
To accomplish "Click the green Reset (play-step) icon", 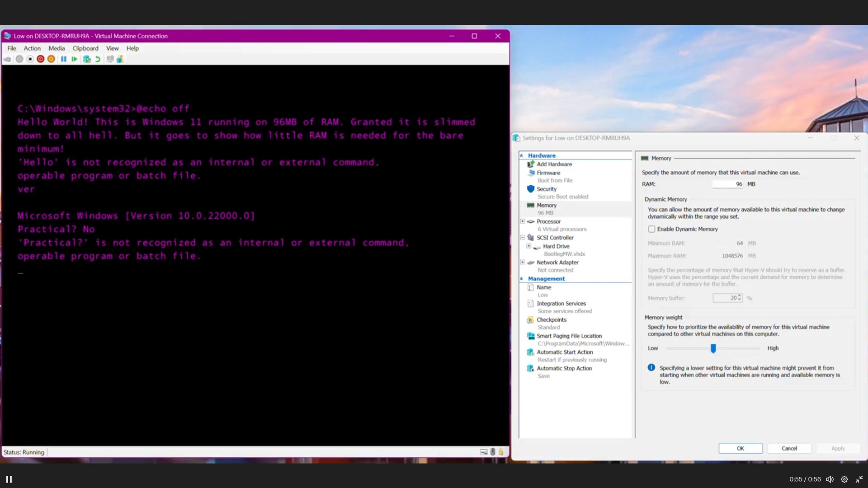I will click(x=74, y=59).
